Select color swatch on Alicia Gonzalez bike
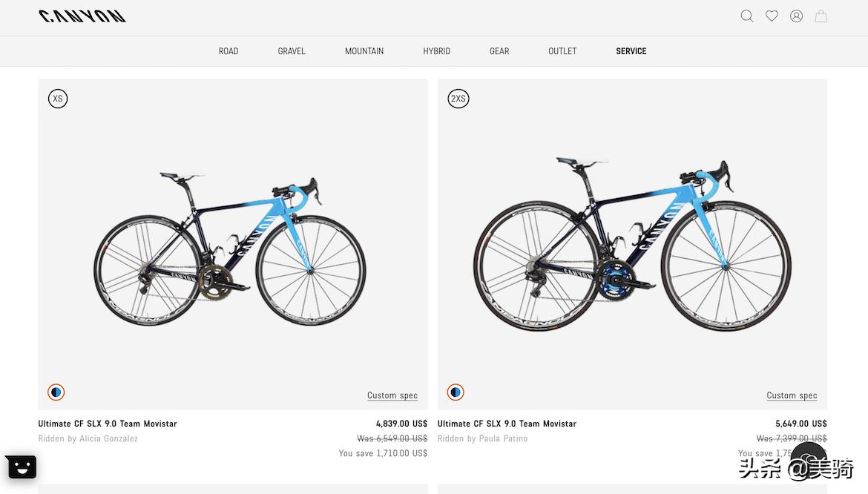 point(56,392)
